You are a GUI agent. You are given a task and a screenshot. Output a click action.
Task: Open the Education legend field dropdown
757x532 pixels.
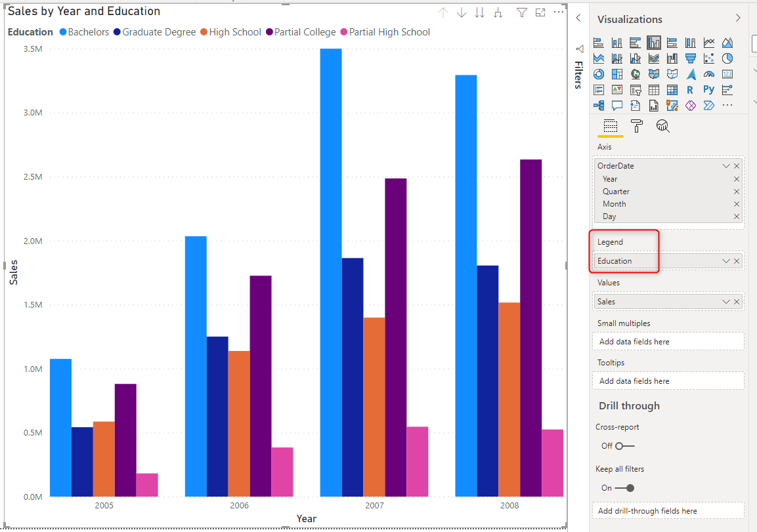(x=725, y=261)
